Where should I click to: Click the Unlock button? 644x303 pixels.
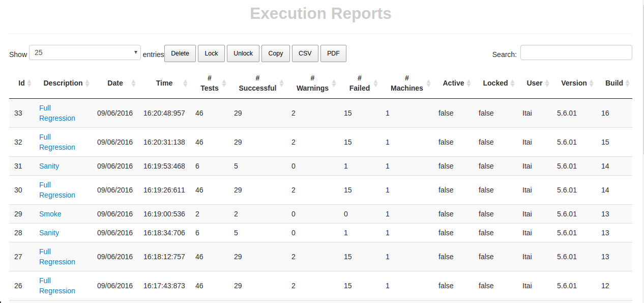pyautogui.click(x=243, y=53)
